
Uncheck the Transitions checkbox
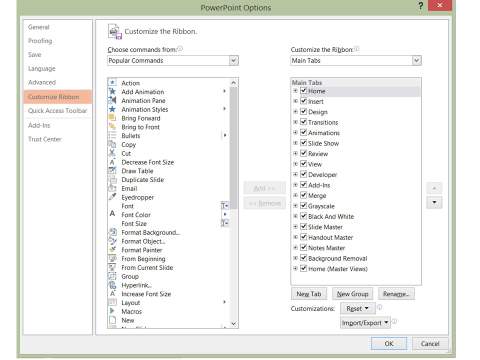(x=303, y=122)
